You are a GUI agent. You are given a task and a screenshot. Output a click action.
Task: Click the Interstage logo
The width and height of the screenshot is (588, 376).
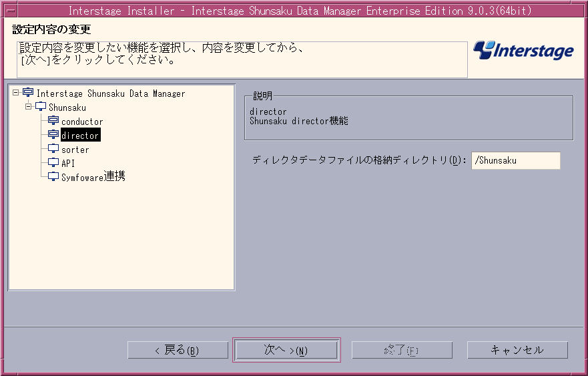(x=523, y=50)
